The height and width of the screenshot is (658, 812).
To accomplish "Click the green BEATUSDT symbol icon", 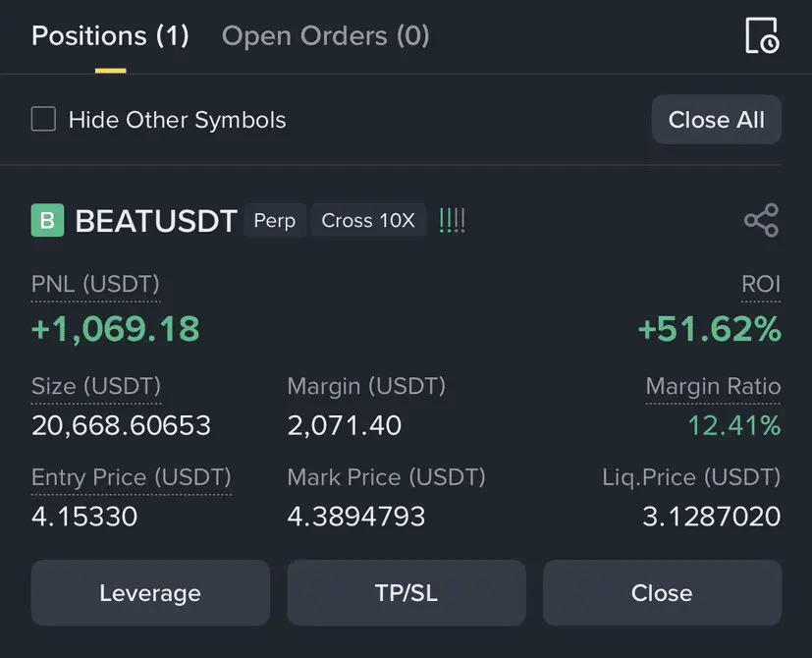I will 47,220.
